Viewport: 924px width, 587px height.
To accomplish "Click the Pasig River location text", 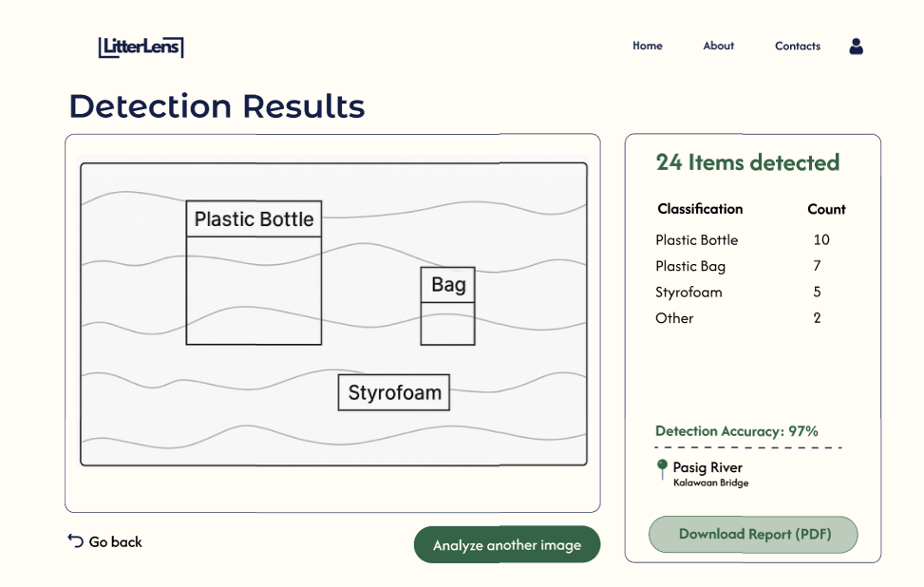I will [x=707, y=467].
